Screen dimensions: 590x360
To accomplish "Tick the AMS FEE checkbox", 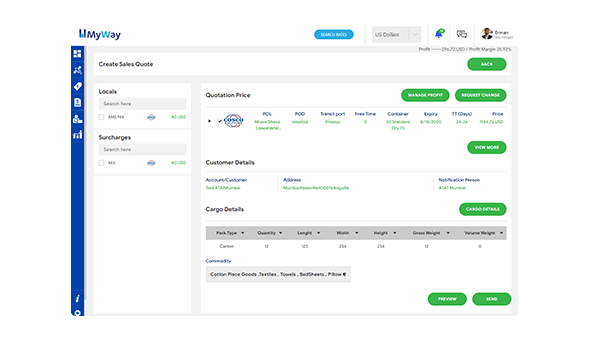I will (101, 117).
